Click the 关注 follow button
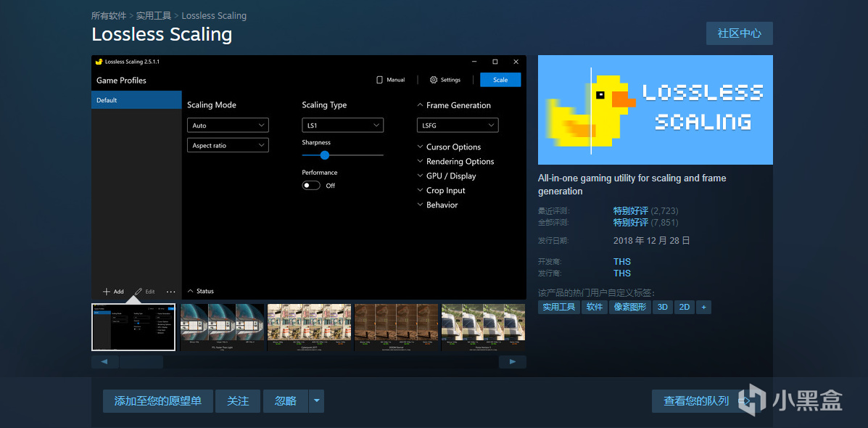 [x=238, y=401]
